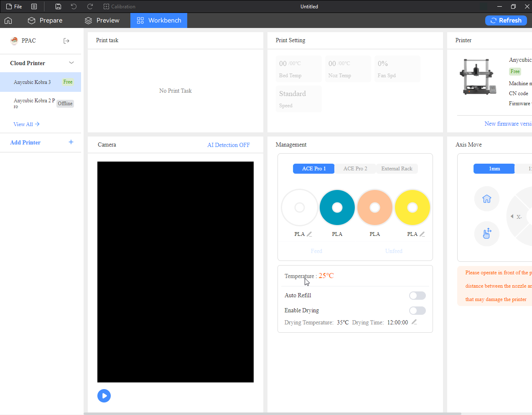
Task: Toggle the Enable Drying switch
Action: [417, 311]
